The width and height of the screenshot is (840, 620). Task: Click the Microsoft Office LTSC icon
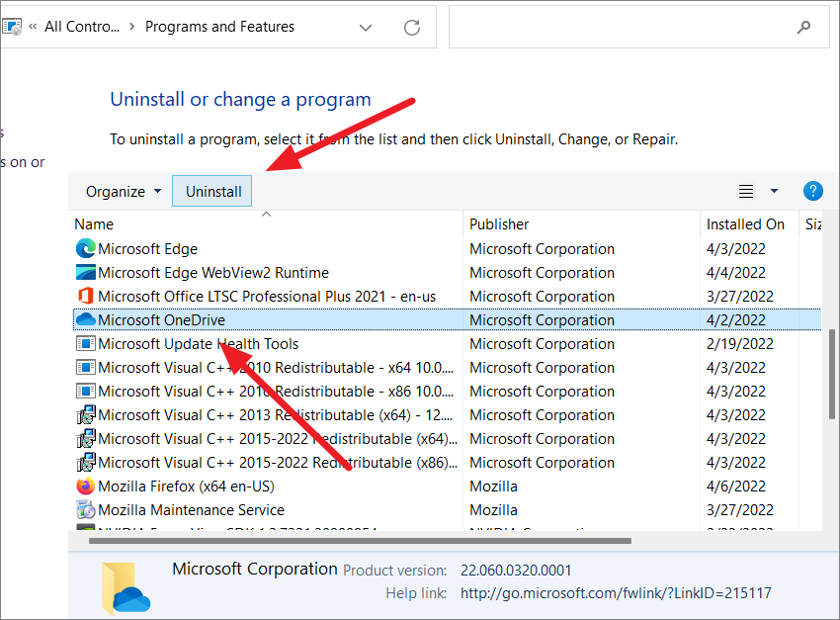(x=84, y=296)
